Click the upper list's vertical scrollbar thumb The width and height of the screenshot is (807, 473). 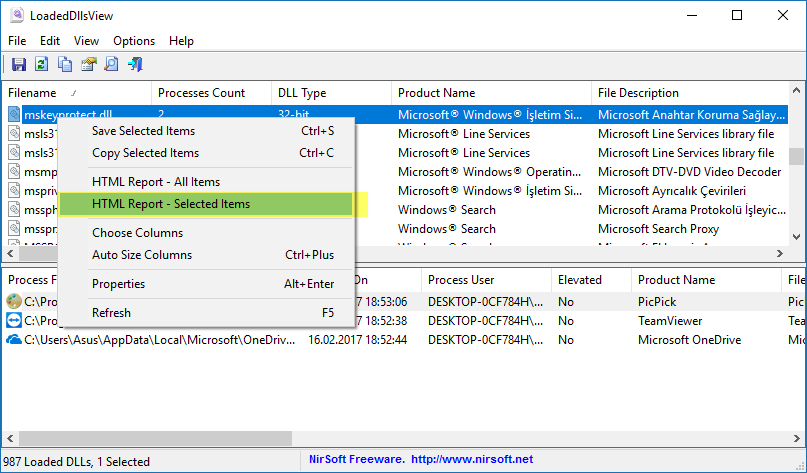(797, 156)
